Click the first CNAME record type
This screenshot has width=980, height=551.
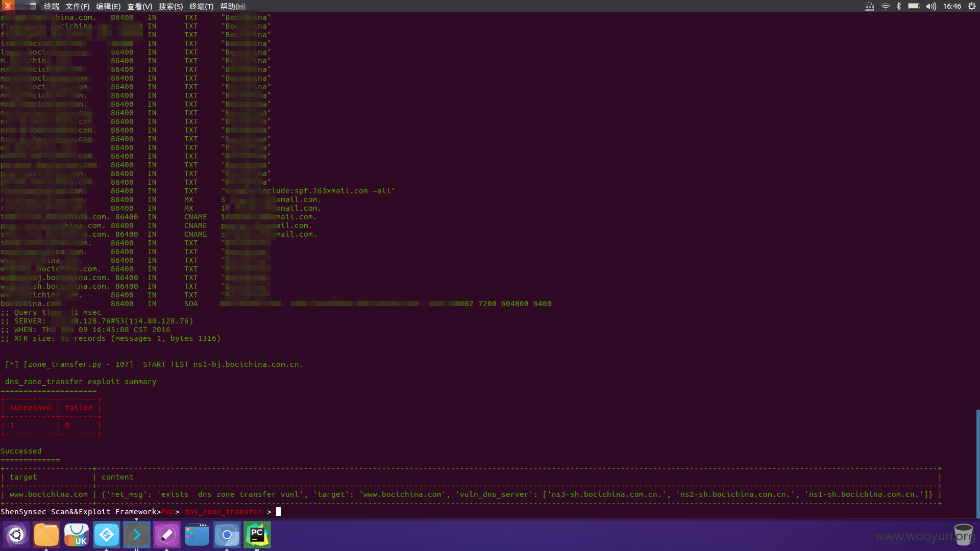[x=195, y=216]
